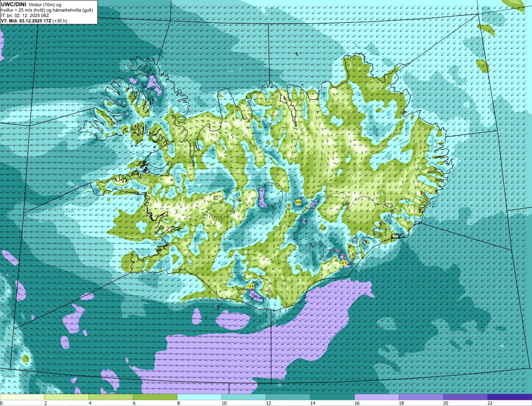Select the olive green 6–8 m/s legend swatch
Image resolution: width=532 pixels, height=406 pixels.
[x=155, y=397]
